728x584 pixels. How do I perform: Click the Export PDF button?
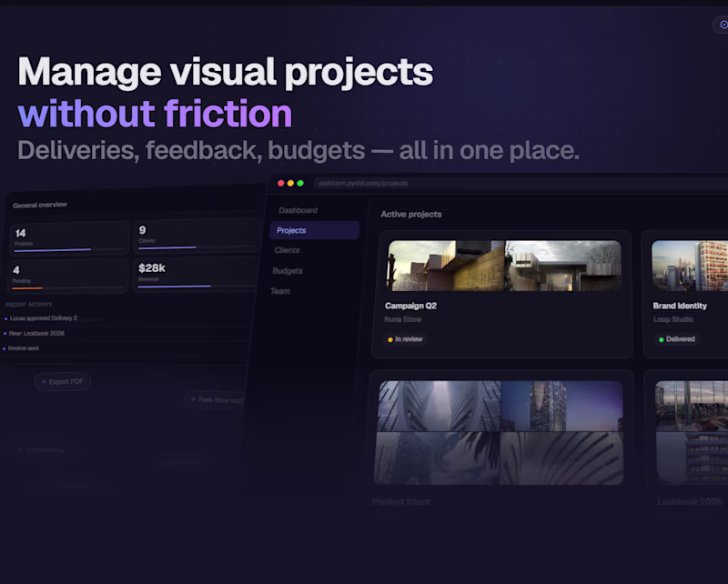coord(62,381)
